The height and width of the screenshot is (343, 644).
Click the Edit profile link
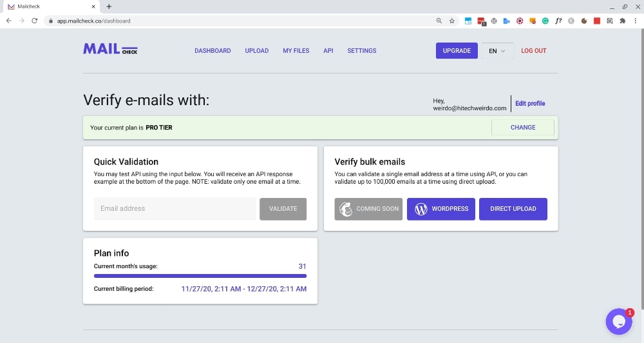530,103
